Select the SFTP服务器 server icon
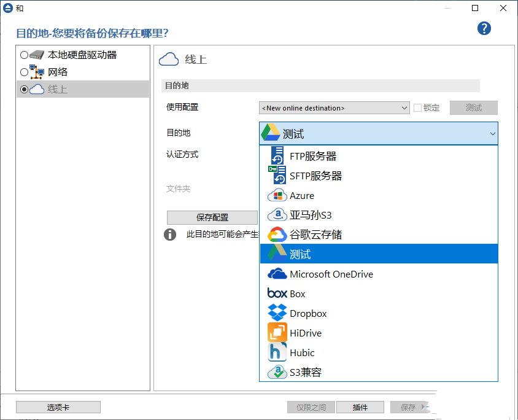The height and width of the screenshot is (420, 518). 277,175
